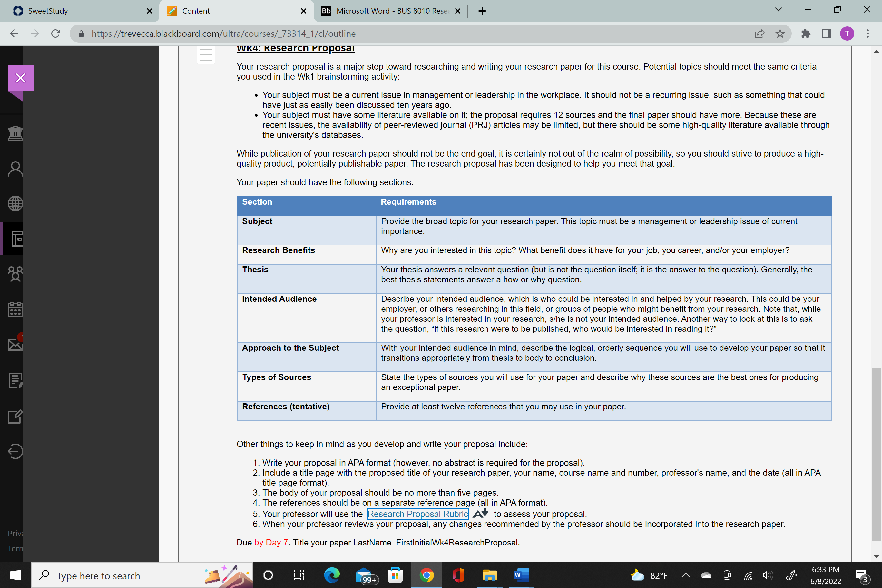Screen dimensions: 882x588
Task: Click the page vertical scrollbar thumb
Action: point(877,454)
